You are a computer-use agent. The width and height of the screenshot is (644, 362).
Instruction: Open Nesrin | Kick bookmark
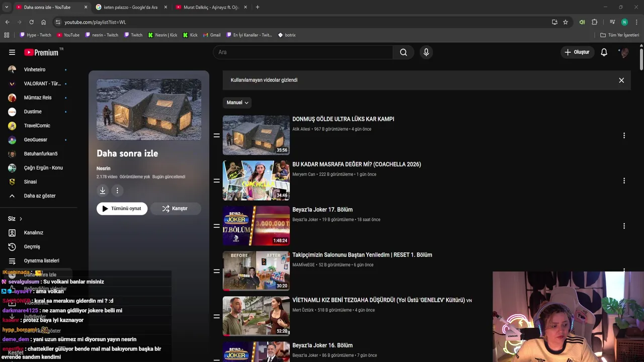pos(163,35)
